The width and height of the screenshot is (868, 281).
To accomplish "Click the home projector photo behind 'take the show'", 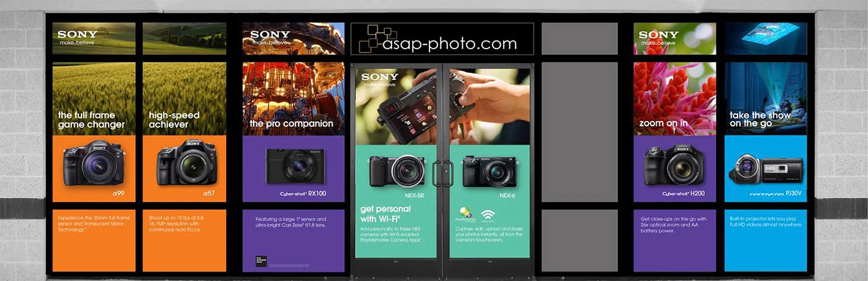I will (x=766, y=98).
